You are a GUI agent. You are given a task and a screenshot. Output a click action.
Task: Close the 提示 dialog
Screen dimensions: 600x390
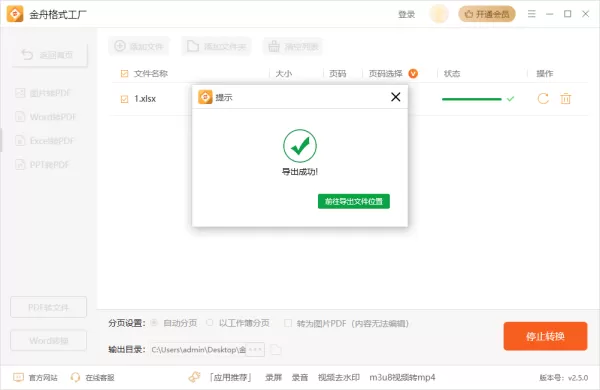pyautogui.click(x=396, y=97)
